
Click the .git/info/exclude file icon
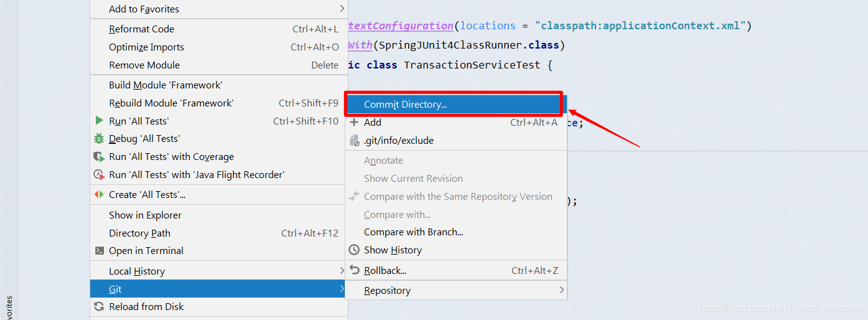click(x=354, y=141)
